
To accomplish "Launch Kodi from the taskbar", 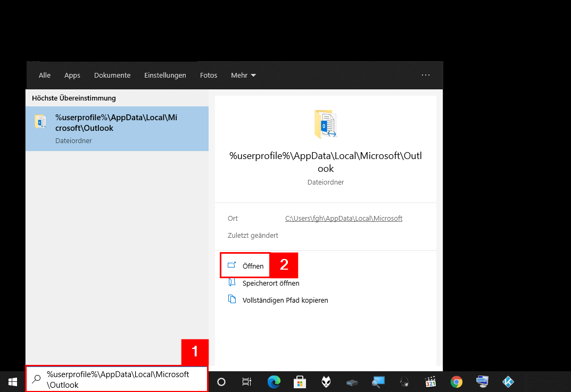I will (508, 382).
